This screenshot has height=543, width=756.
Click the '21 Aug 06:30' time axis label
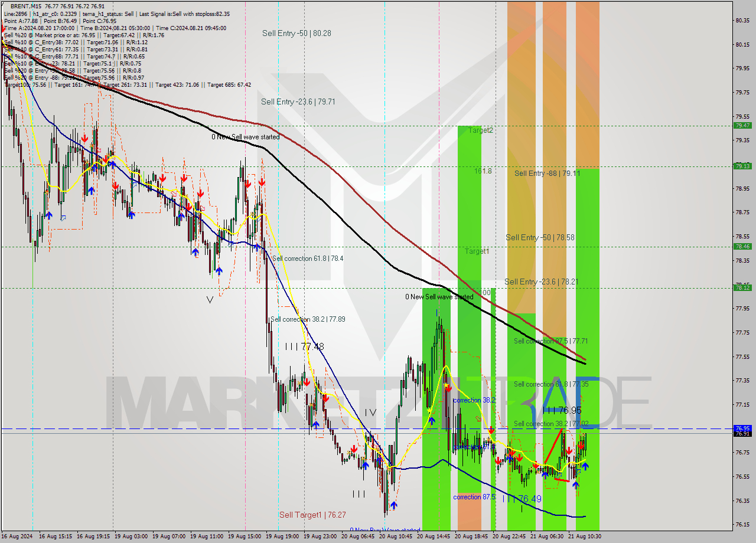coord(547,537)
